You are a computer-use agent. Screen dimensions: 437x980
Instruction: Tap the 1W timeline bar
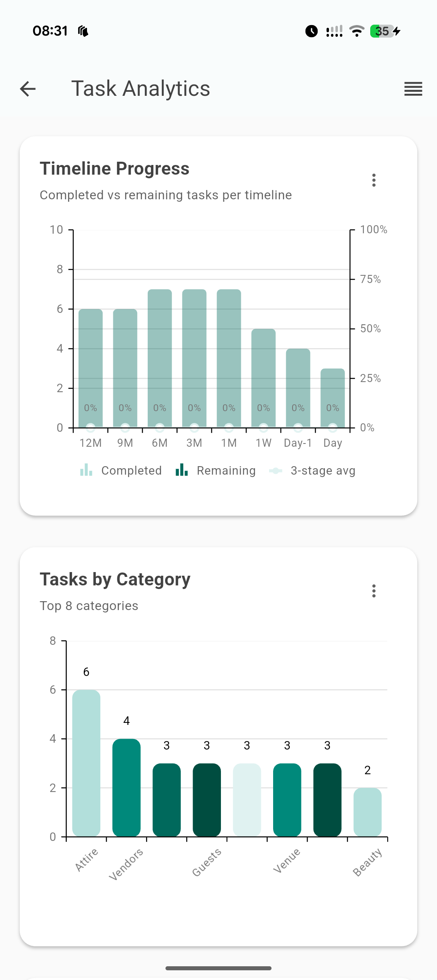coord(263,378)
